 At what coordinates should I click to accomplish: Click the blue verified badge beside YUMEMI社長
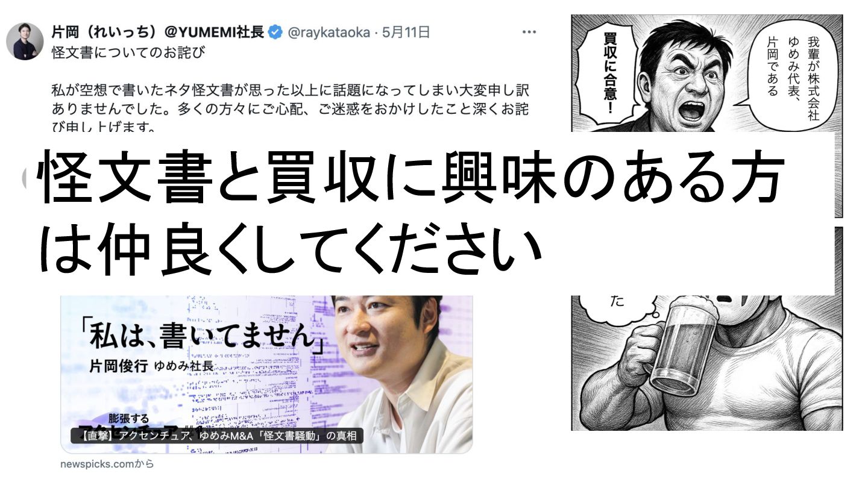[x=275, y=33]
